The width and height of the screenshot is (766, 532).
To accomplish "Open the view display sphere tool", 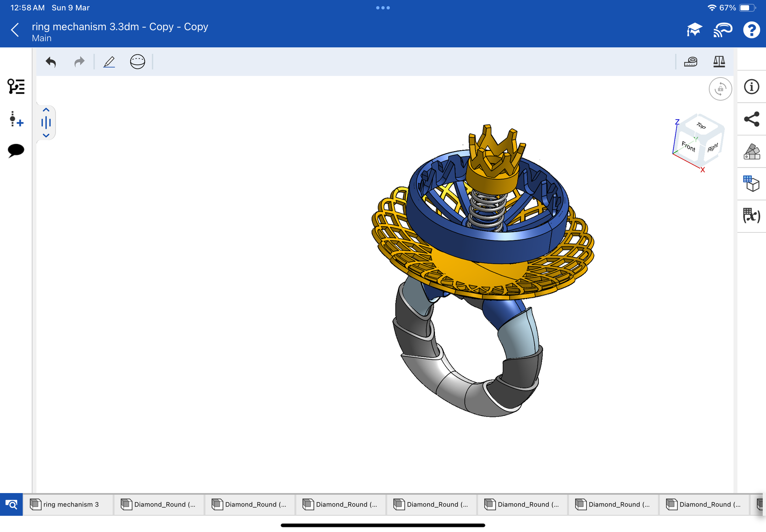I will pos(137,62).
